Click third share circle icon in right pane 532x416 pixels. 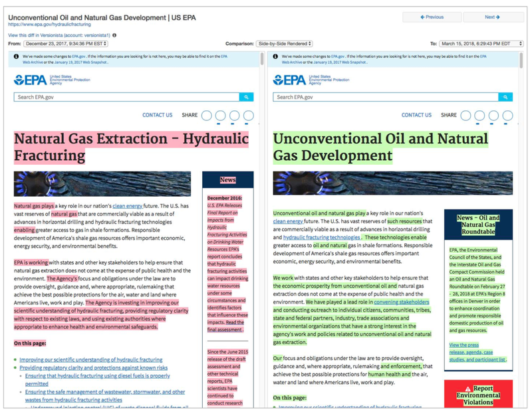[x=493, y=116]
